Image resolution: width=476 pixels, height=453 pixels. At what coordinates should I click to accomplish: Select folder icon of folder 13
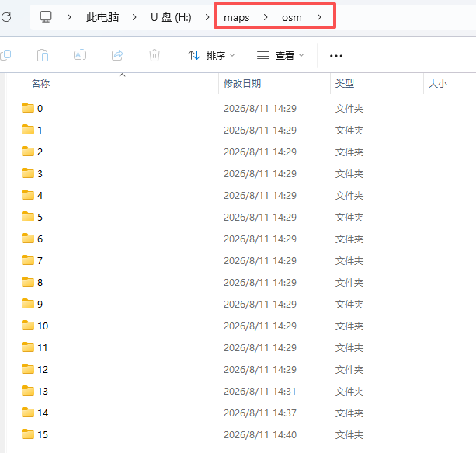tap(28, 391)
